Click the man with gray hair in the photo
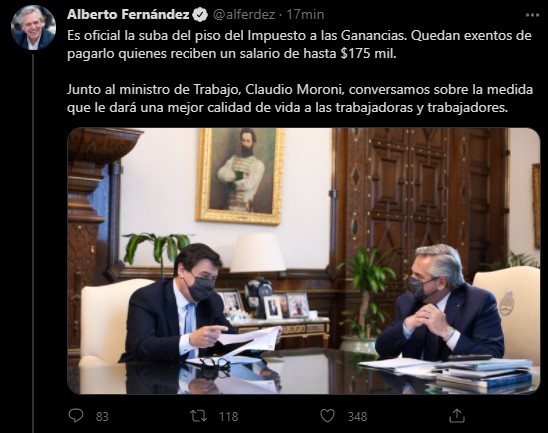This screenshot has height=433, width=548. (441, 303)
